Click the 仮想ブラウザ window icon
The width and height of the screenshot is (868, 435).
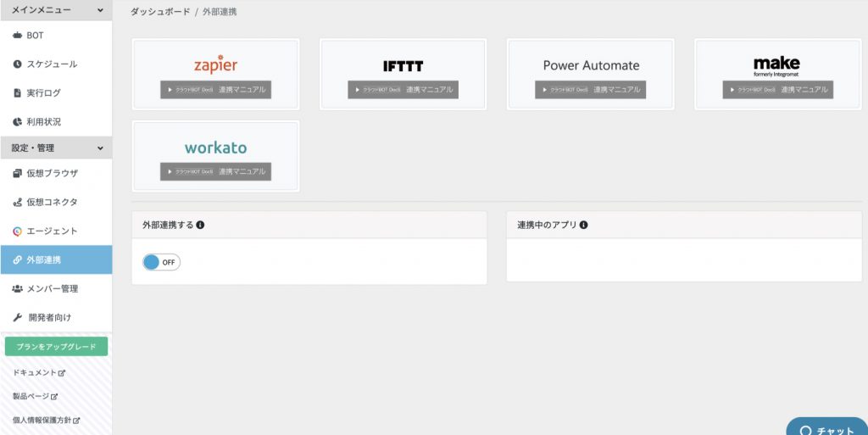tap(17, 174)
